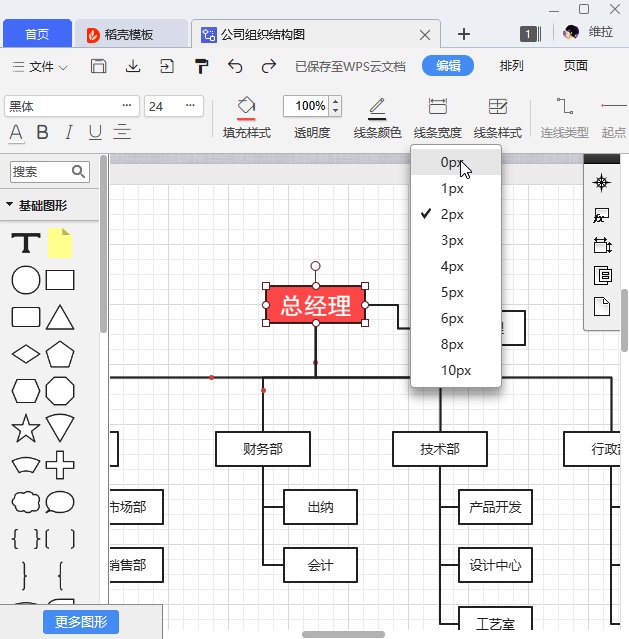Click the save document icon

pyautogui.click(x=98, y=66)
